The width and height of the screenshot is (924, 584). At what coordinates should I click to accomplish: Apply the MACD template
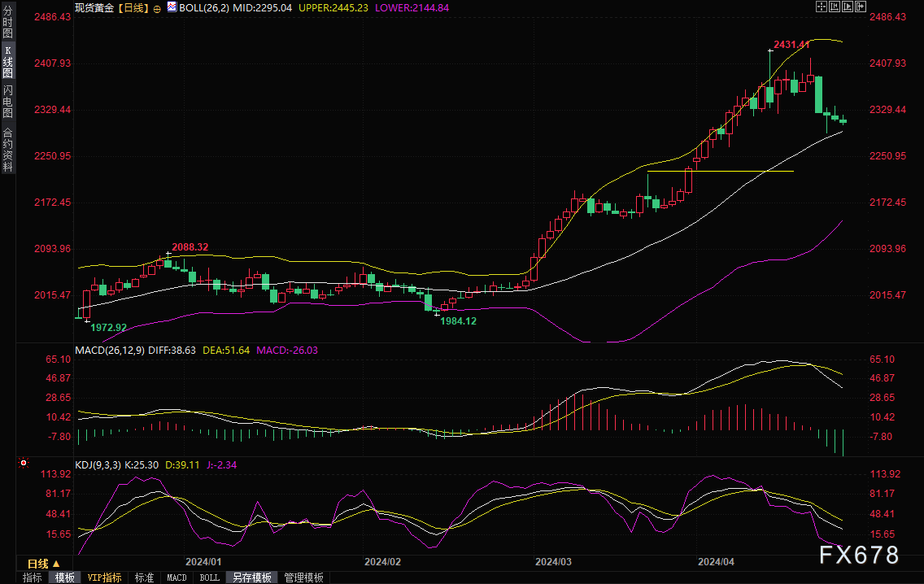177,577
